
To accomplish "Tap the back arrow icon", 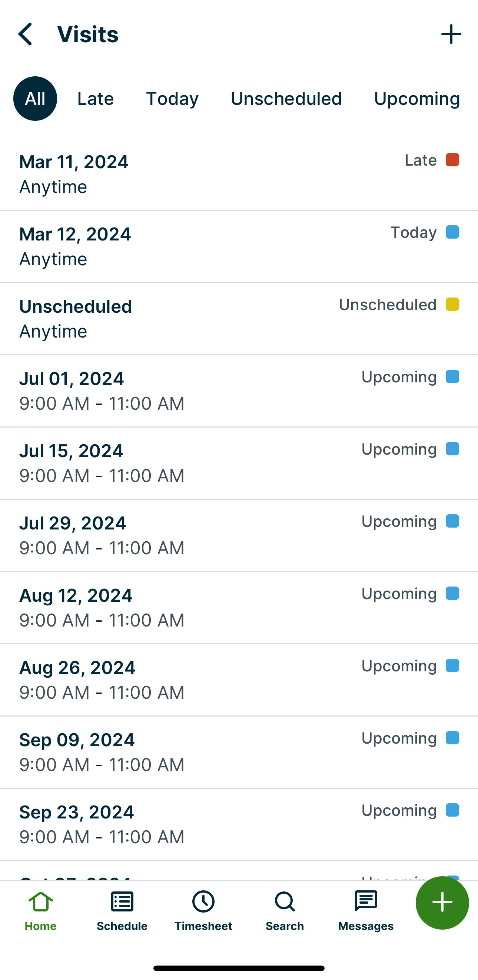I will (25, 34).
